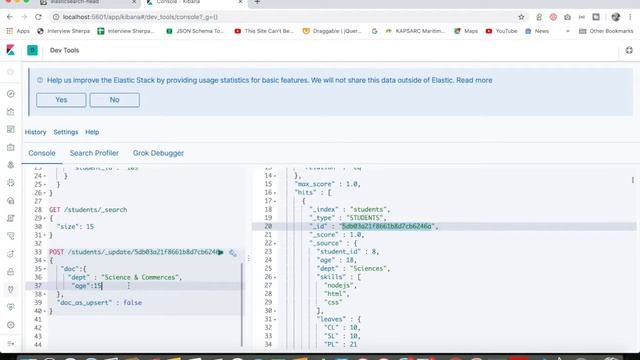Collapse the _source object at output line 22
This screenshot has height=360, width=640.
click(x=275, y=244)
